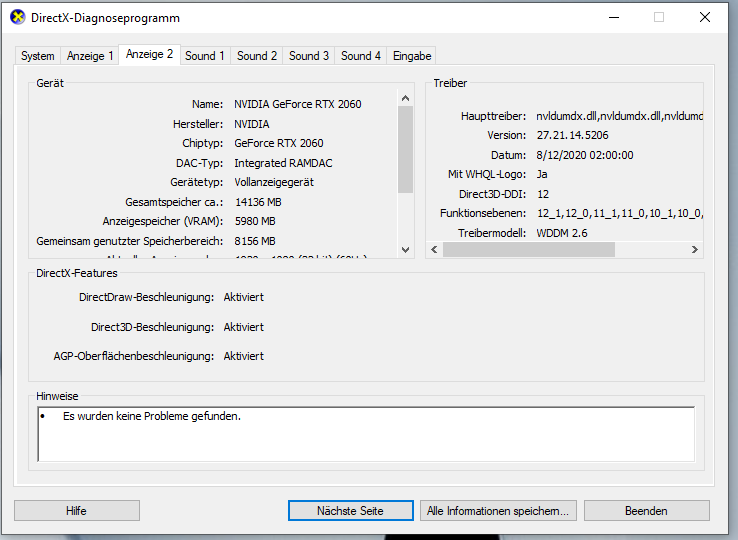Click the text Es wurden keine Probleme gefunden
This screenshot has height=540, width=738.
pos(152,417)
